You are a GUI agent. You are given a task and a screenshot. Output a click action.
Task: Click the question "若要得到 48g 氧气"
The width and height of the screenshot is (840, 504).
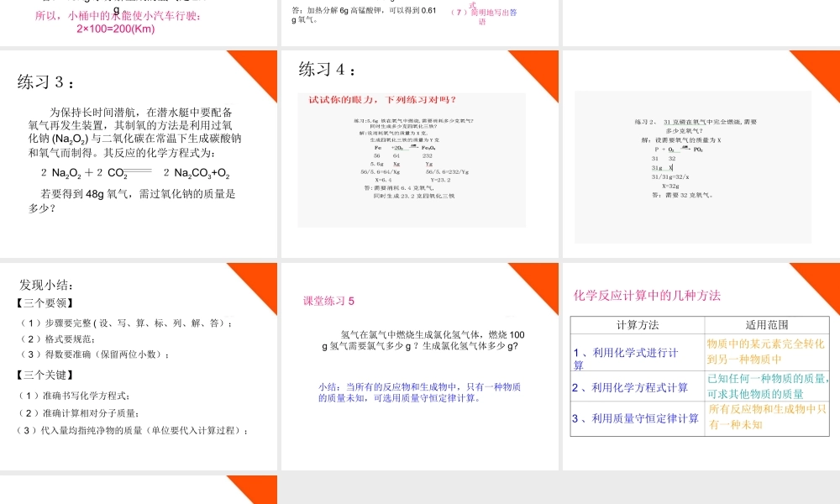coord(132,200)
